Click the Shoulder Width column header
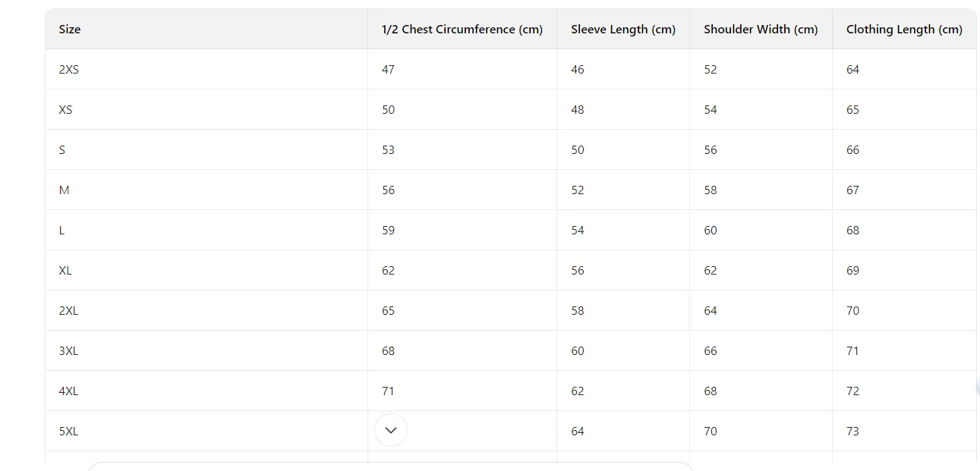The width and height of the screenshot is (980, 471). coord(761,30)
